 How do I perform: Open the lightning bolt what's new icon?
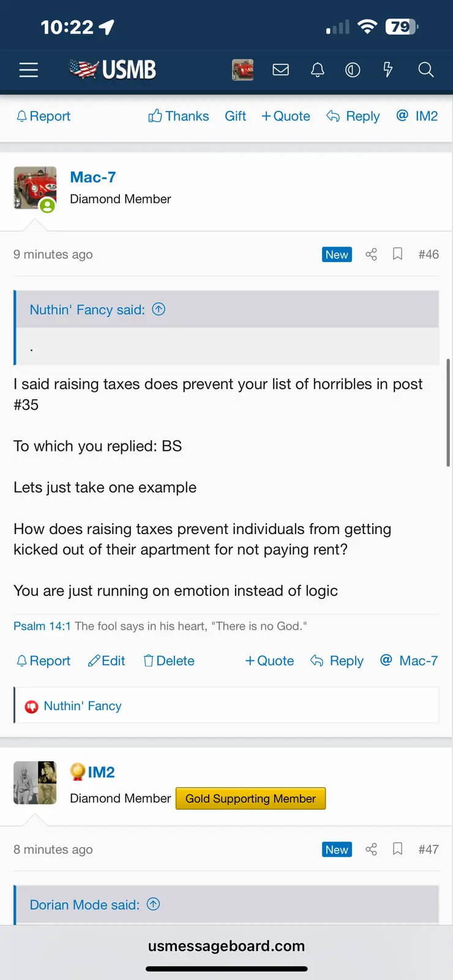pyautogui.click(x=387, y=70)
